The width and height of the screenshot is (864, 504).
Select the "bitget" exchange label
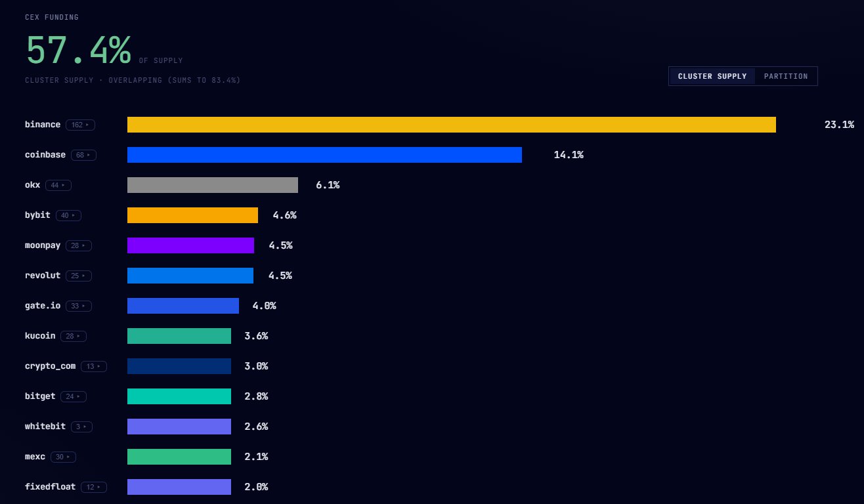pos(40,396)
